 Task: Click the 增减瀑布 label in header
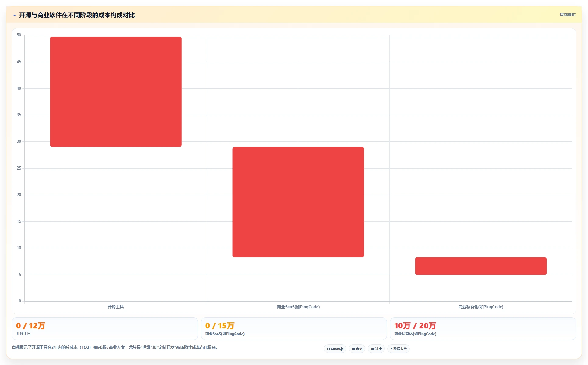567,15
